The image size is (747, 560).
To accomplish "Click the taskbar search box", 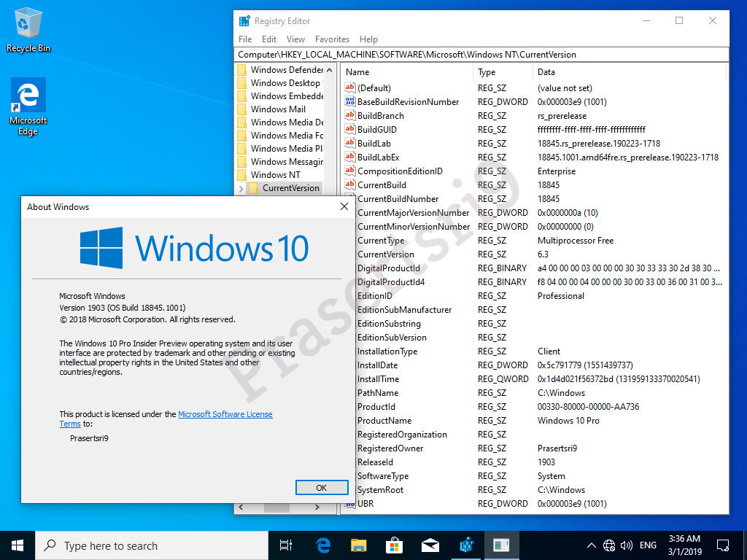I will coord(152,545).
